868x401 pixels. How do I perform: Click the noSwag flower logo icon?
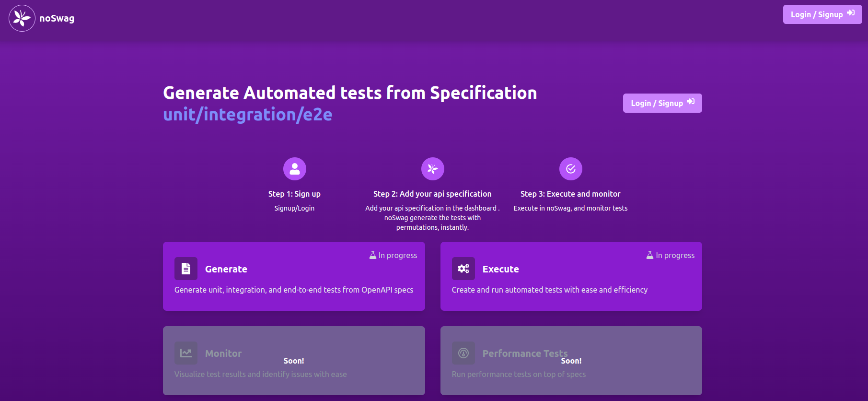tap(22, 18)
